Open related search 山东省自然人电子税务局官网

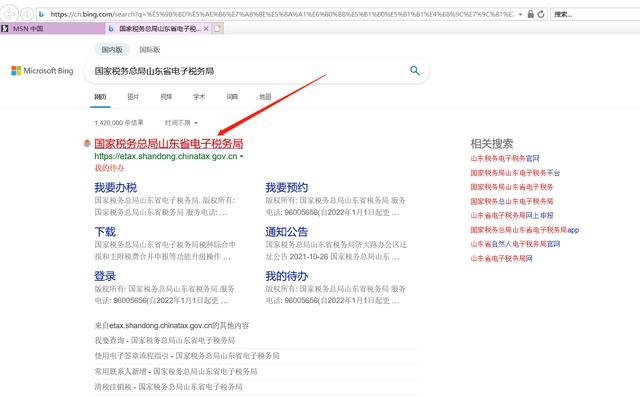(515, 244)
